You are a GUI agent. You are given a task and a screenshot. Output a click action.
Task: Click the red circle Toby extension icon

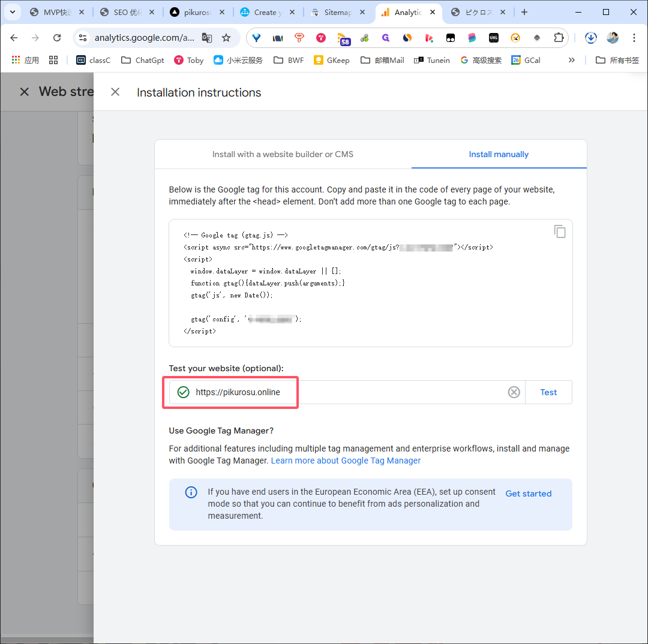321,38
